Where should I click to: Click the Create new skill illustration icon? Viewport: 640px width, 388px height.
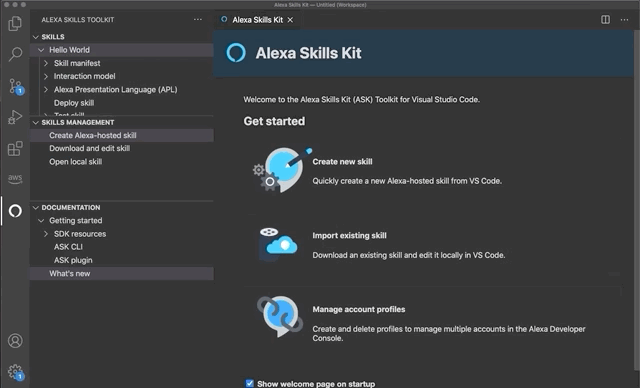point(282,170)
